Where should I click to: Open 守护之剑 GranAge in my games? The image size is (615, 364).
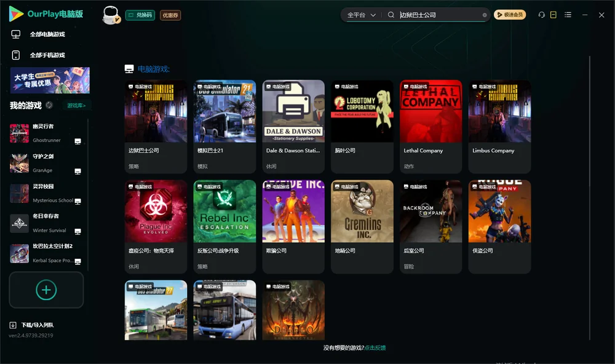[45, 163]
